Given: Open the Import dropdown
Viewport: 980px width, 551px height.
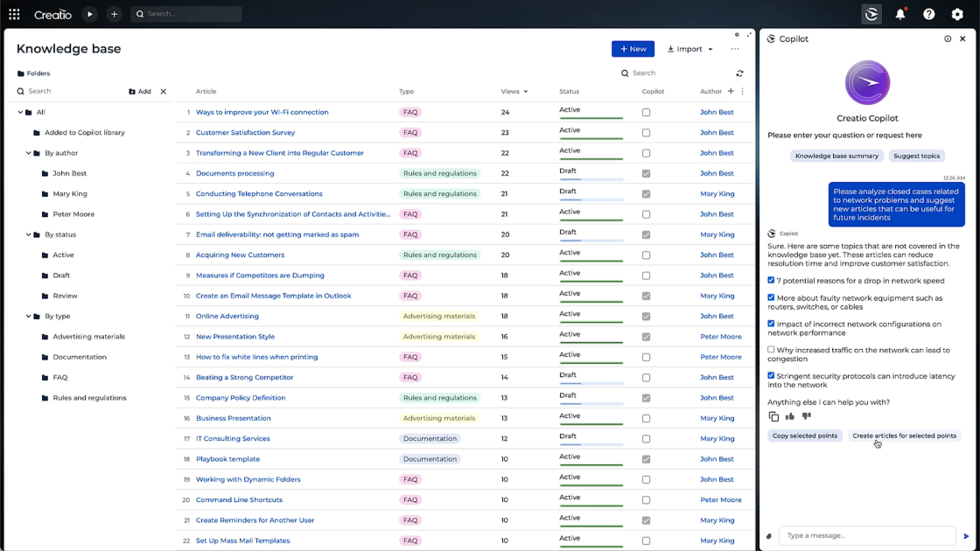Looking at the screenshot, I should tap(690, 49).
